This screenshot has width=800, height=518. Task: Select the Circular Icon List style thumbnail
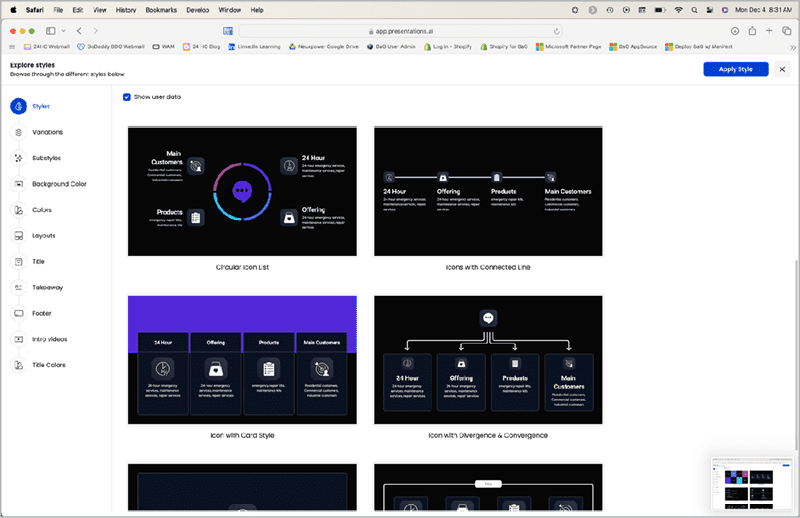pyautogui.click(x=242, y=191)
